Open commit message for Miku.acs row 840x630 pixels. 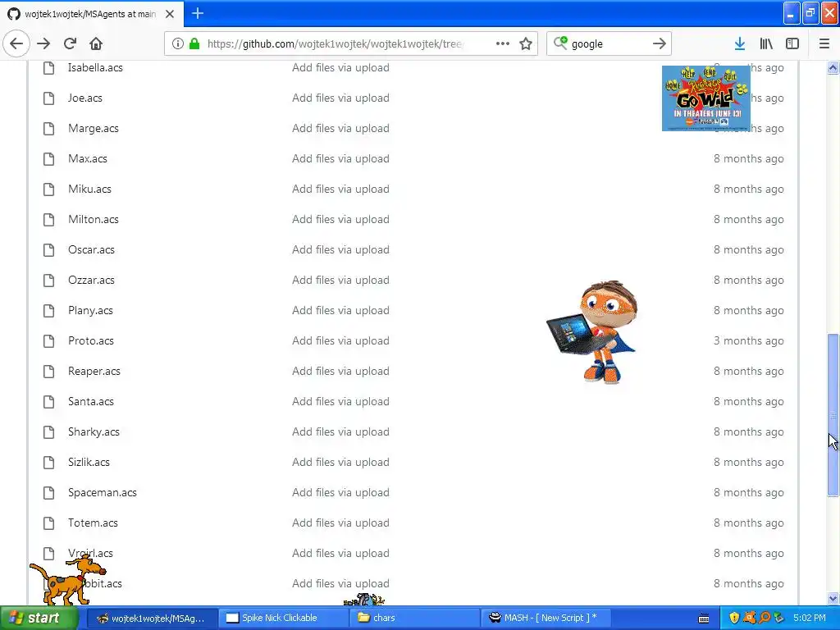(x=340, y=189)
